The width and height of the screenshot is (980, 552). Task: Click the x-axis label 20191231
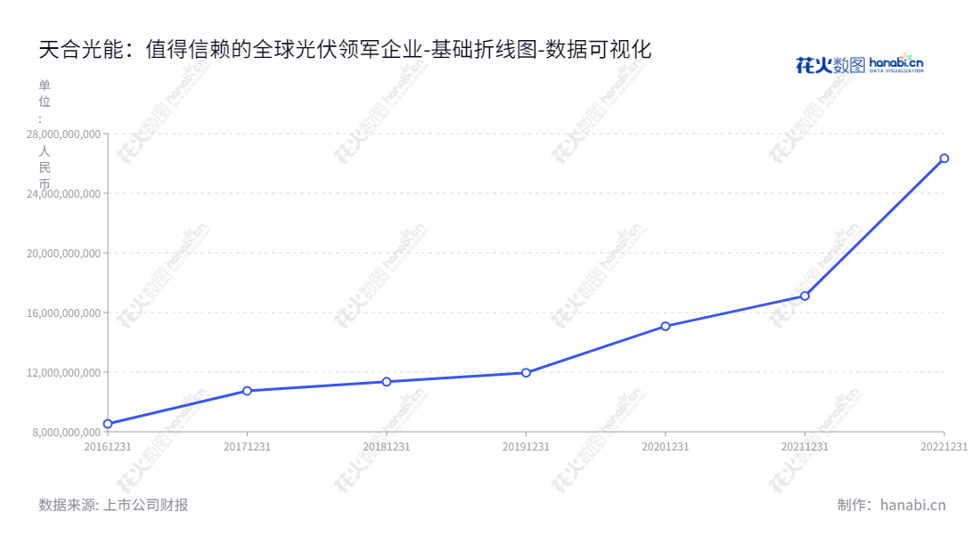tap(526, 447)
